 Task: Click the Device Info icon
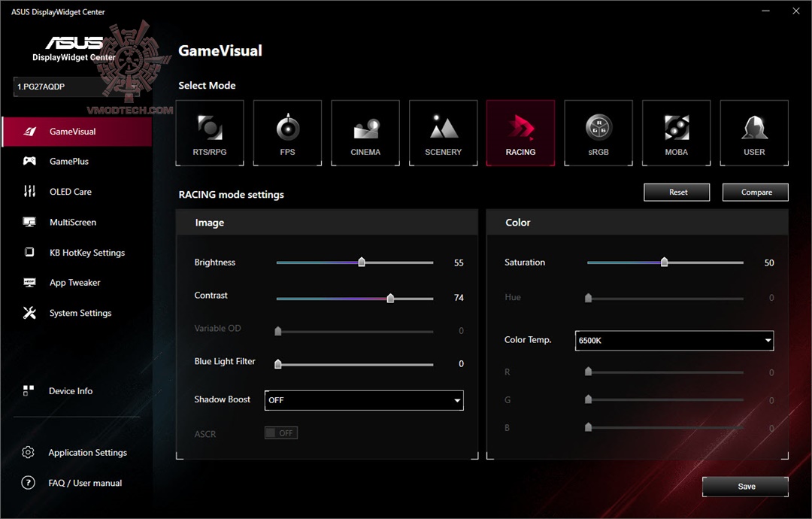[x=29, y=390]
